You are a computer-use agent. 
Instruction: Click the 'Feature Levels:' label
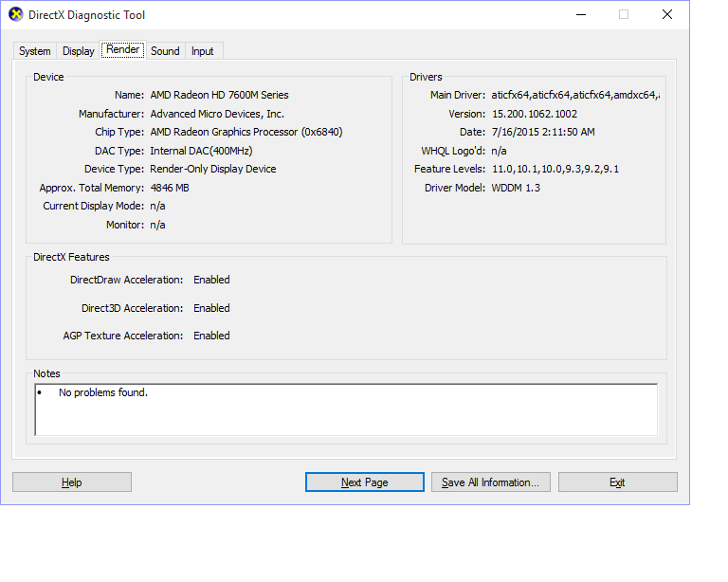(449, 169)
